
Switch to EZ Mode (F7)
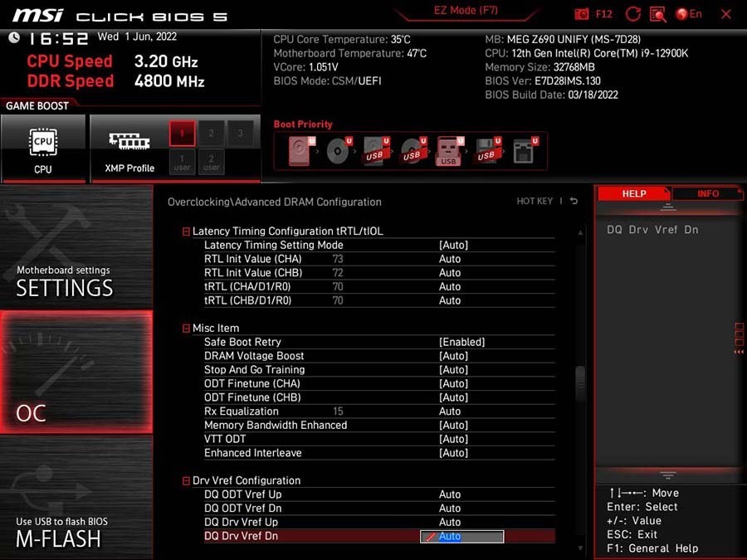pos(466,11)
